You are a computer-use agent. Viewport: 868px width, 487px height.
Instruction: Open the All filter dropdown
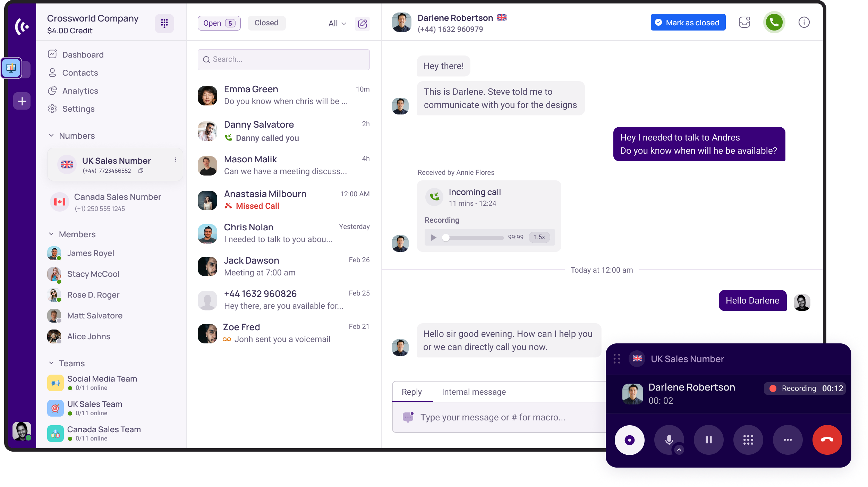[337, 24]
